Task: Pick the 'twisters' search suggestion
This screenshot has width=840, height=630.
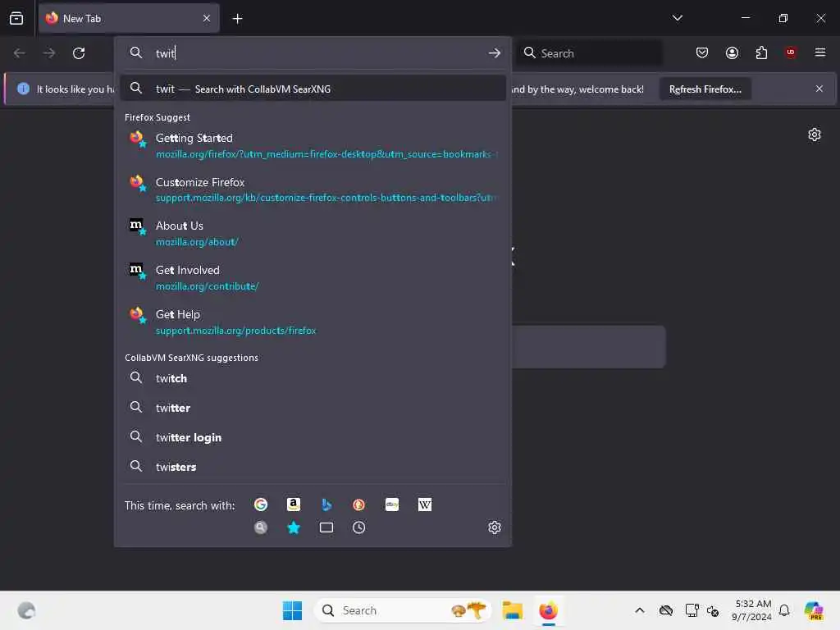Action: click(313, 467)
